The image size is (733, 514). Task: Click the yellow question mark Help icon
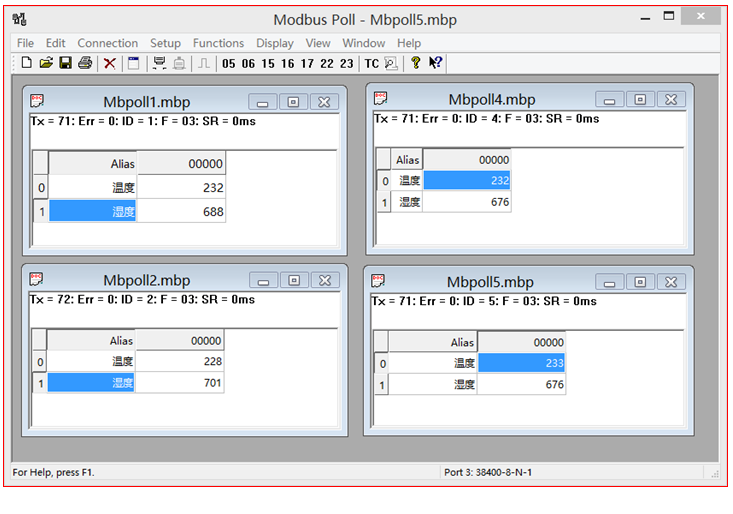click(416, 63)
